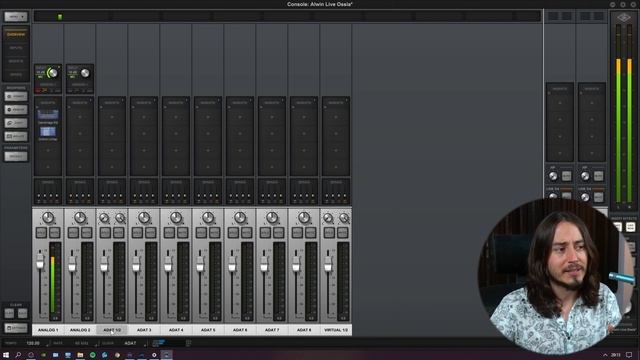The width and height of the screenshot is (640, 360).
Task: Click the TEMPO value 120.00 field
Action: (33, 343)
